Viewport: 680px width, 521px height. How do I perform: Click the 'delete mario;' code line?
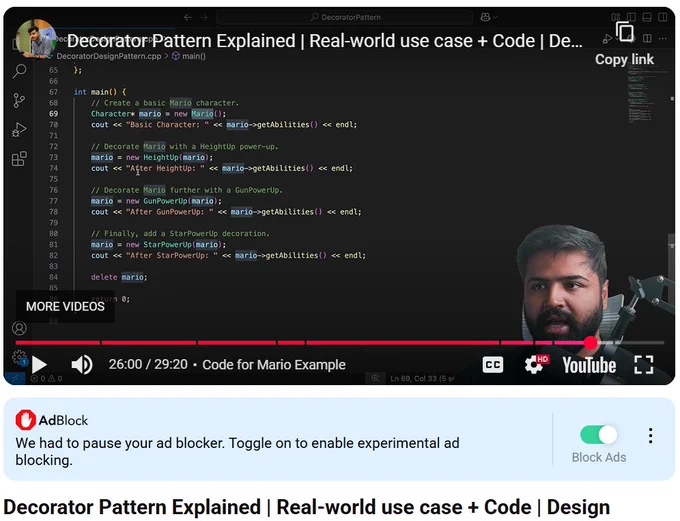pyautogui.click(x=119, y=277)
